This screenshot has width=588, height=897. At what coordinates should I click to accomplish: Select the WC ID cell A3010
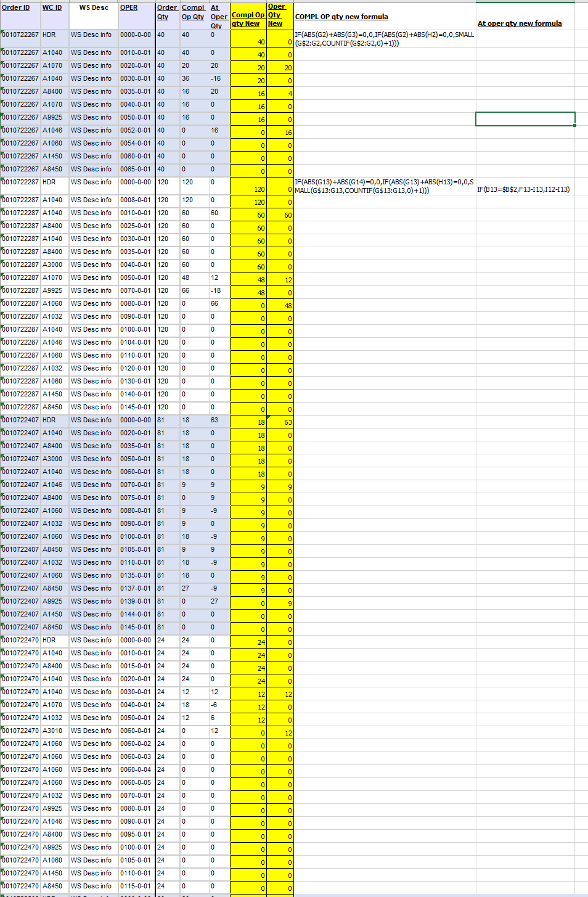coord(54,731)
